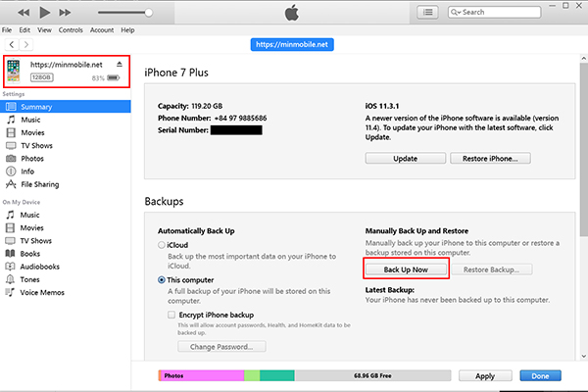The image size is (588, 392).
Task: Click the fast-forward playback button
Action: point(65,13)
